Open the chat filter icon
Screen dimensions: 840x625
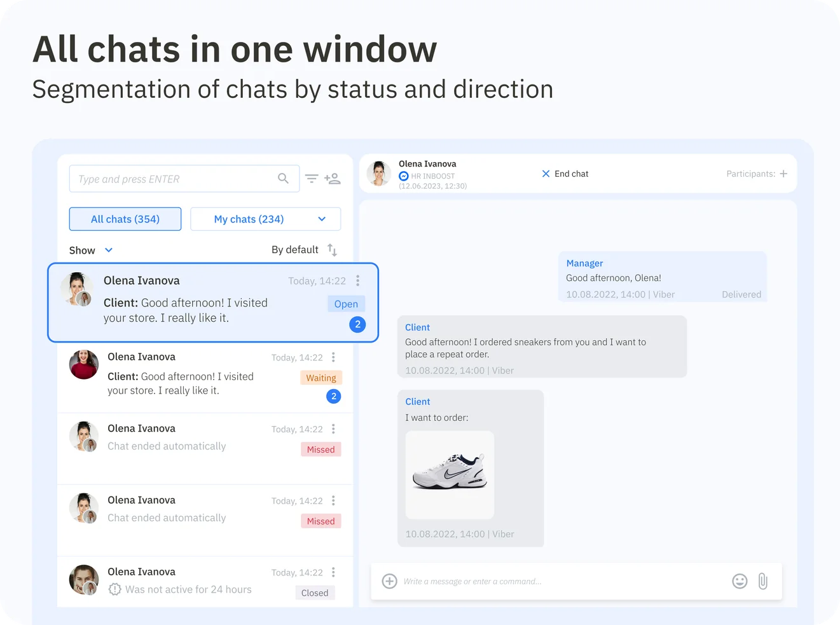click(312, 179)
